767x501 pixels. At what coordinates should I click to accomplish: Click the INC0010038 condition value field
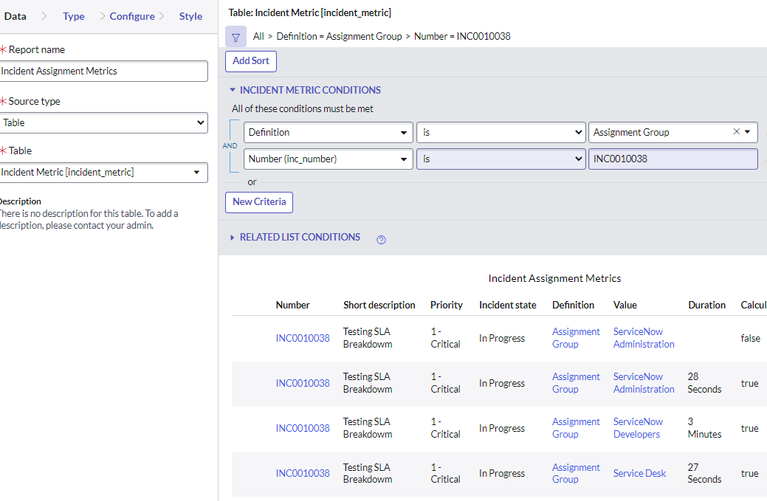click(x=673, y=159)
